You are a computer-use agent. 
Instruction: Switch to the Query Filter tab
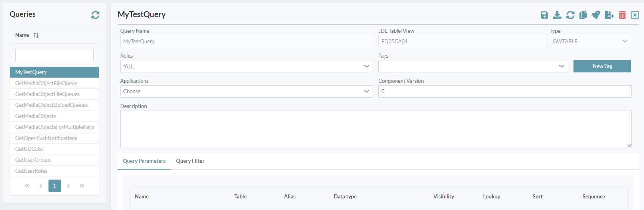coord(190,161)
